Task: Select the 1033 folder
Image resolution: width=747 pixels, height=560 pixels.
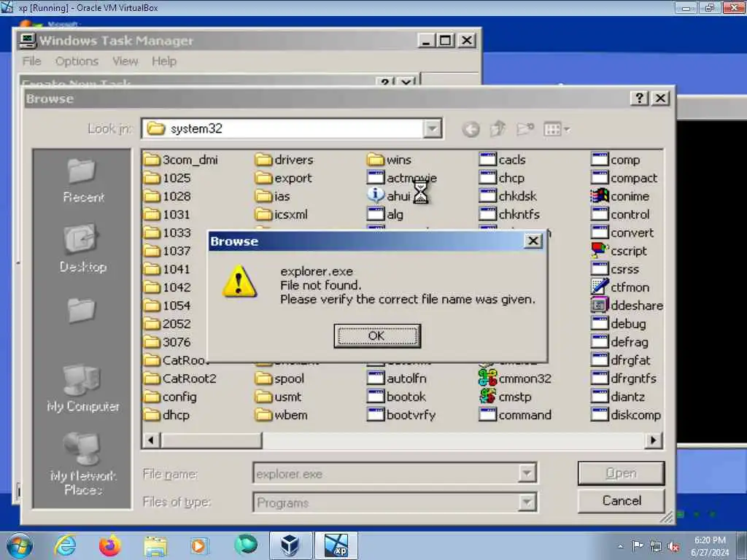Action: [167, 233]
